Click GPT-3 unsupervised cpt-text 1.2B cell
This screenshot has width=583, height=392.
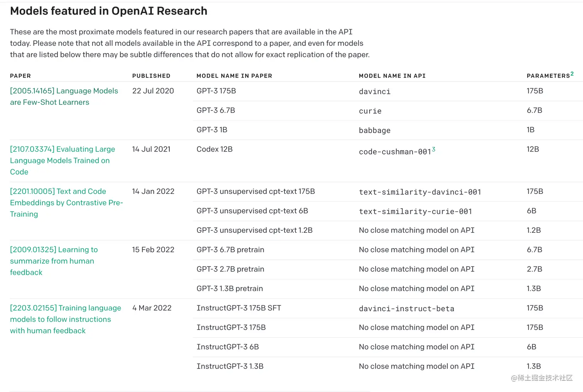point(254,230)
